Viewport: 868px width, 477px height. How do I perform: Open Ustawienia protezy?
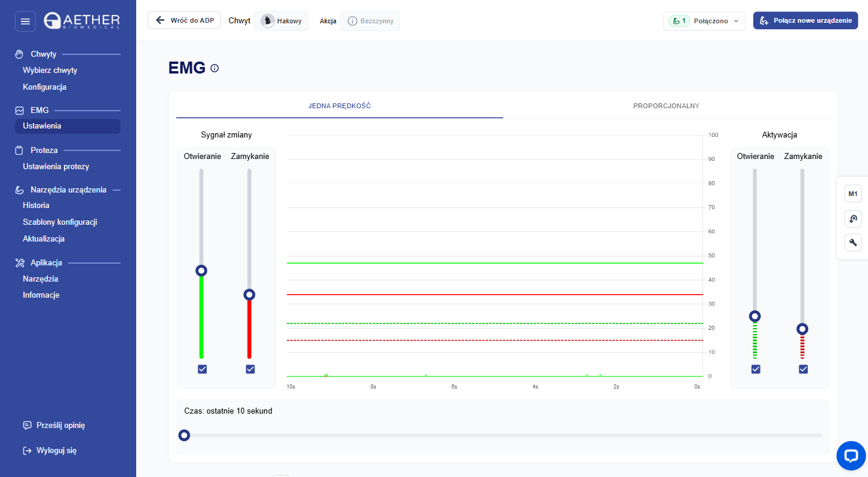point(56,166)
